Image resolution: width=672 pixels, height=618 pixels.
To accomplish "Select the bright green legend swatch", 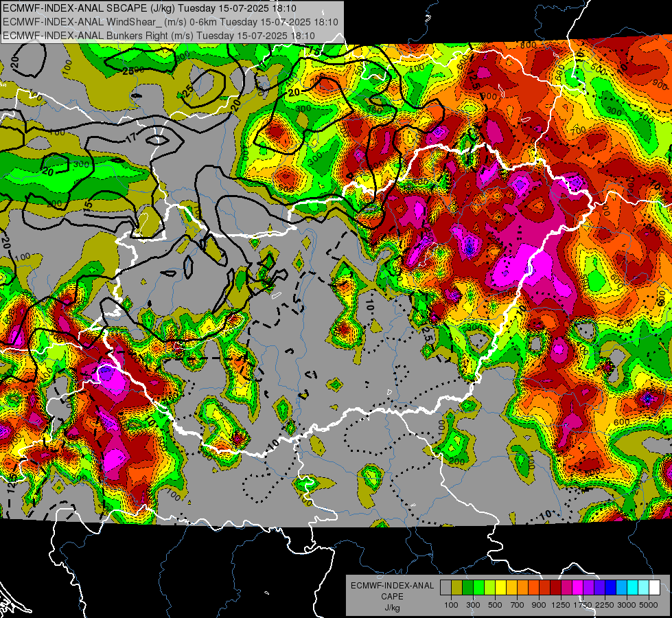I will pyautogui.click(x=478, y=587).
